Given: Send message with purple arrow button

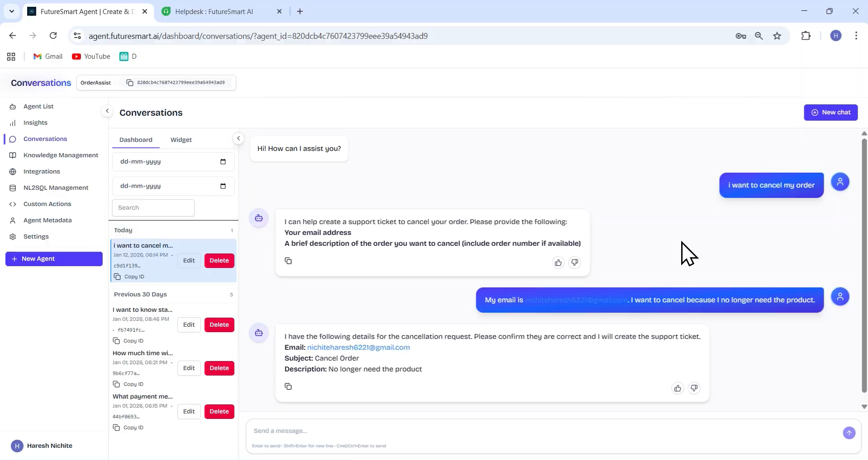Looking at the screenshot, I should coord(849,433).
